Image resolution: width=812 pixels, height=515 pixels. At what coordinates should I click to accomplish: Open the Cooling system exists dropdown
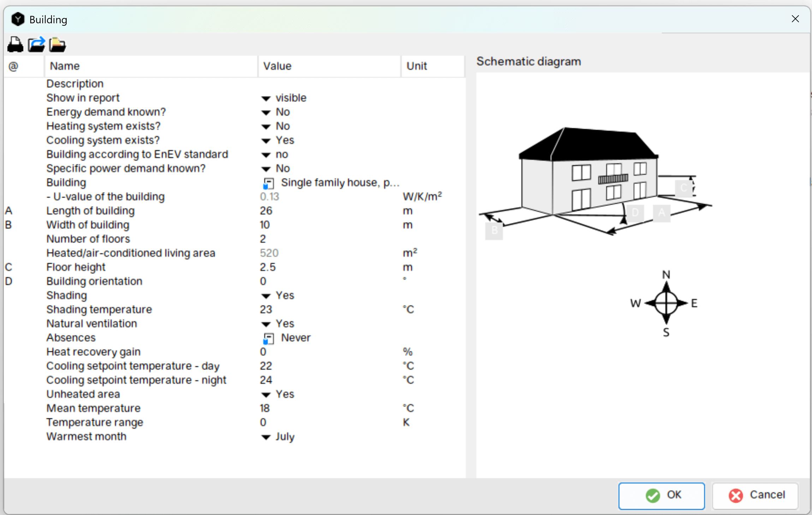265,140
